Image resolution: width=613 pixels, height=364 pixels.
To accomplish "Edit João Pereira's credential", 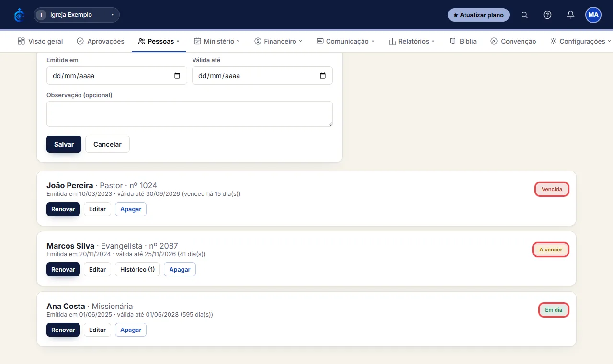I will pos(97,209).
